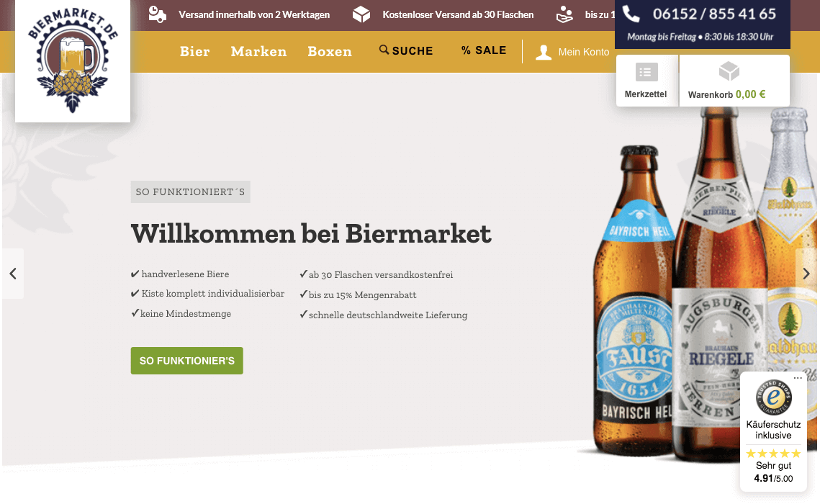Image resolution: width=820 pixels, height=504 pixels.
Task: Click bis zu 15% Mengenrabatt item
Action: [x=358, y=295]
